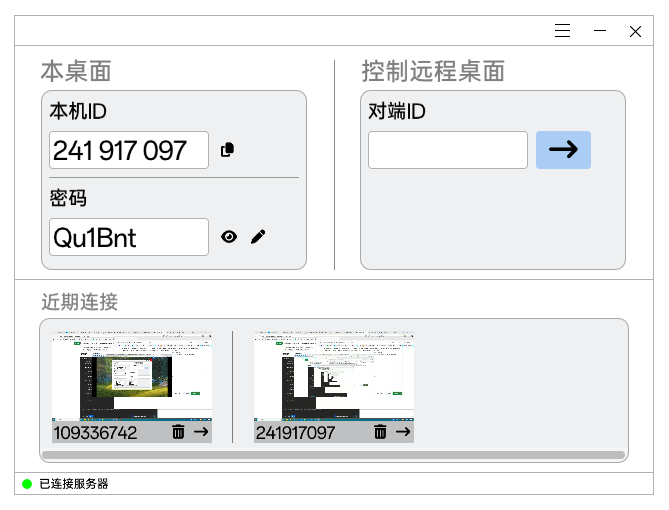
Task: Click the 对端ID input field
Action: point(447,150)
